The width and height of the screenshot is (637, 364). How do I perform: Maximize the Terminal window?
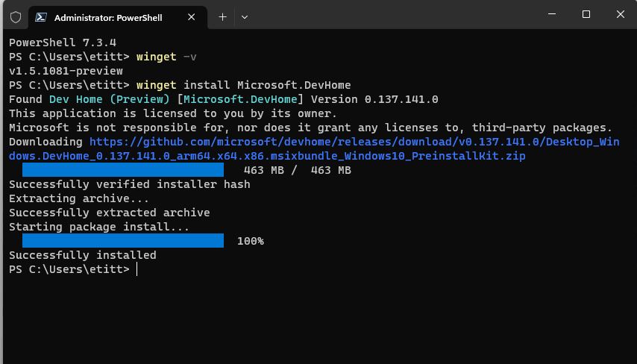pos(586,14)
